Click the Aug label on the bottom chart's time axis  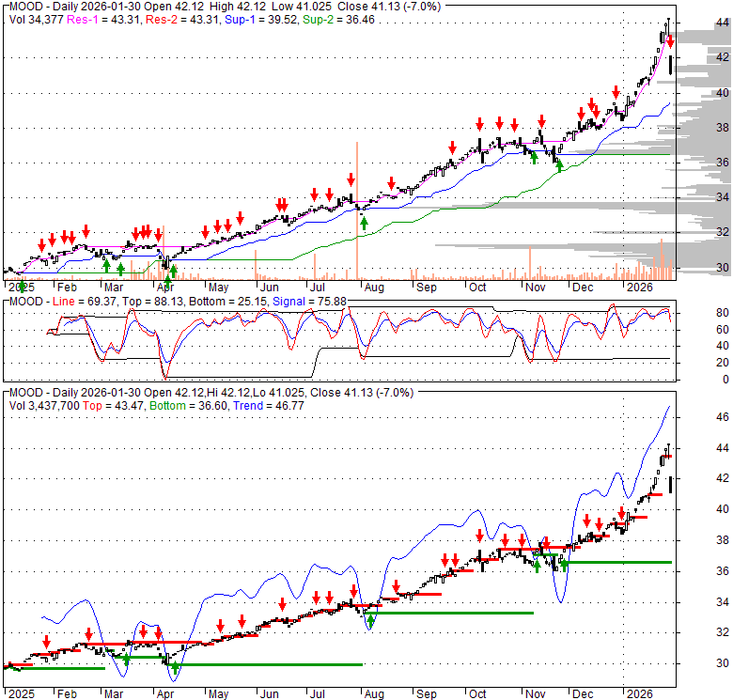373,692
